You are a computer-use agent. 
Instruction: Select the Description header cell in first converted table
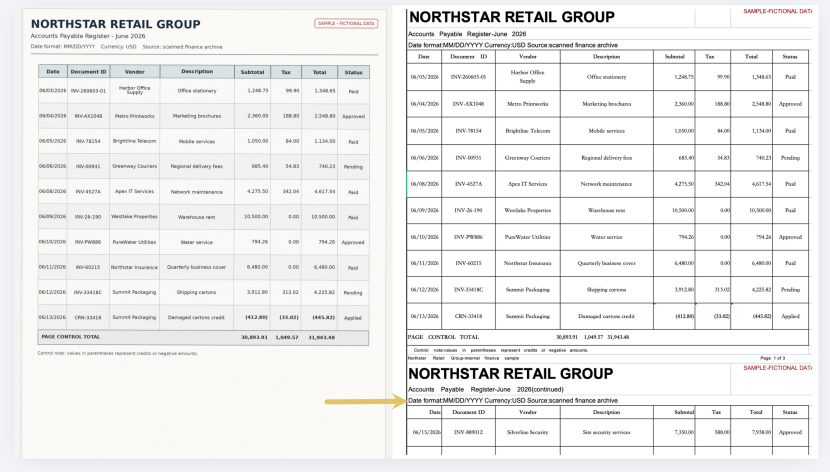tap(607, 57)
